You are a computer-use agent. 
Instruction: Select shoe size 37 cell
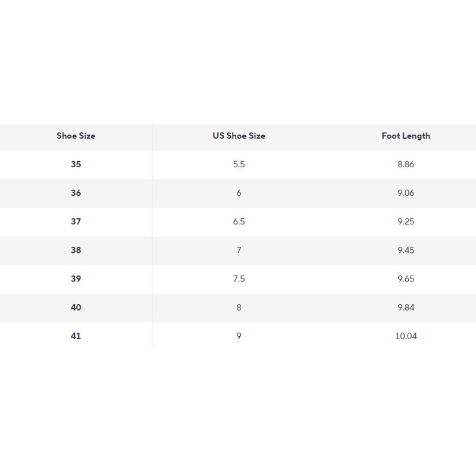(76, 221)
